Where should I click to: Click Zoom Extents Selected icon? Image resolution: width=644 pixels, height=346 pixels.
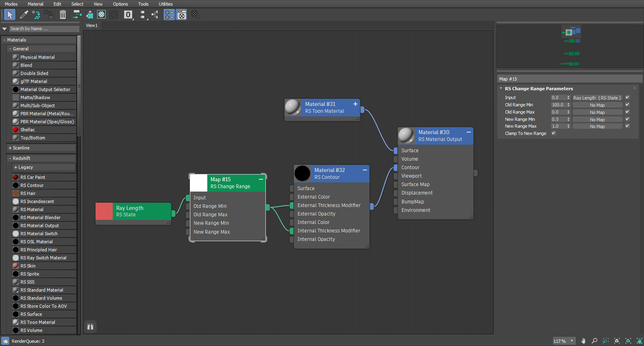pyautogui.click(x=628, y=341)
